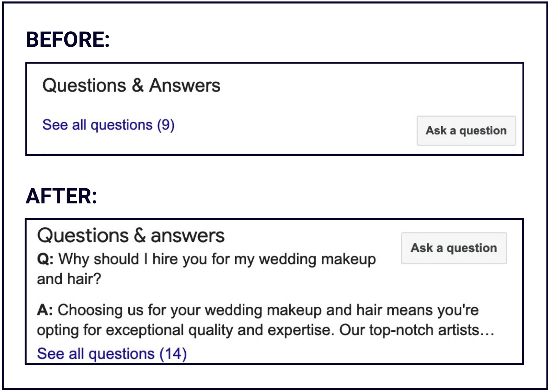Click the AFTER: label

tap(61, 196)
